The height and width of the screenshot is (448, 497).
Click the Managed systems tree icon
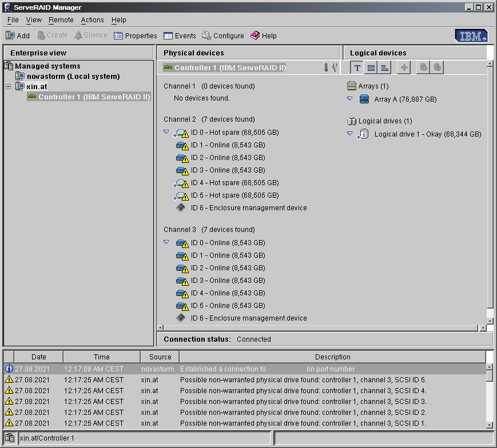(x=9, y=66)
